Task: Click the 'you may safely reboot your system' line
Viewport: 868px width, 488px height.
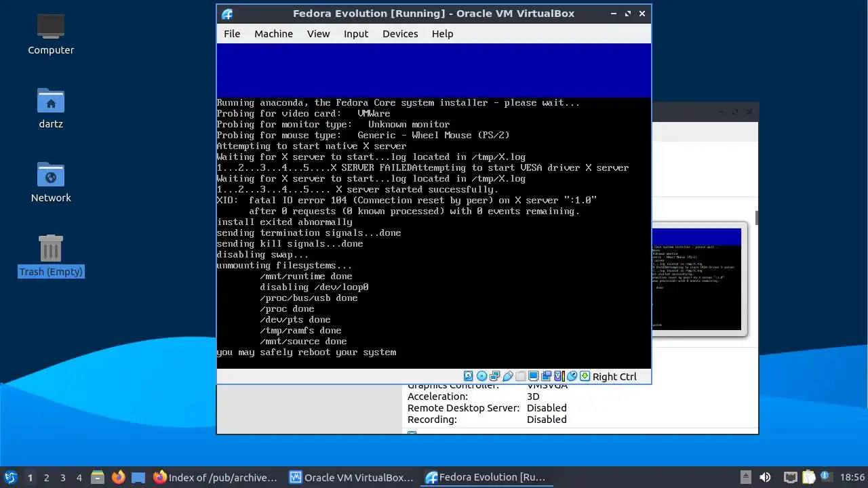Action: coord(307,352)
